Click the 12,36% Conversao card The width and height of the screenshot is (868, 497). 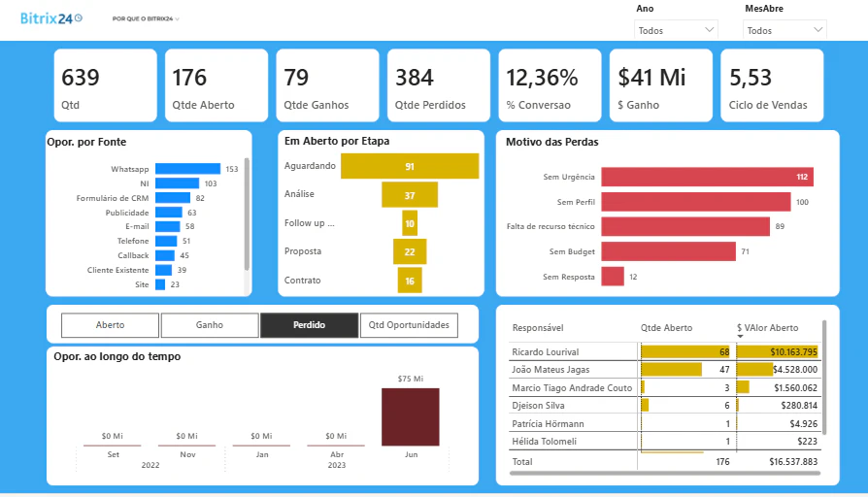coord(550,85)
